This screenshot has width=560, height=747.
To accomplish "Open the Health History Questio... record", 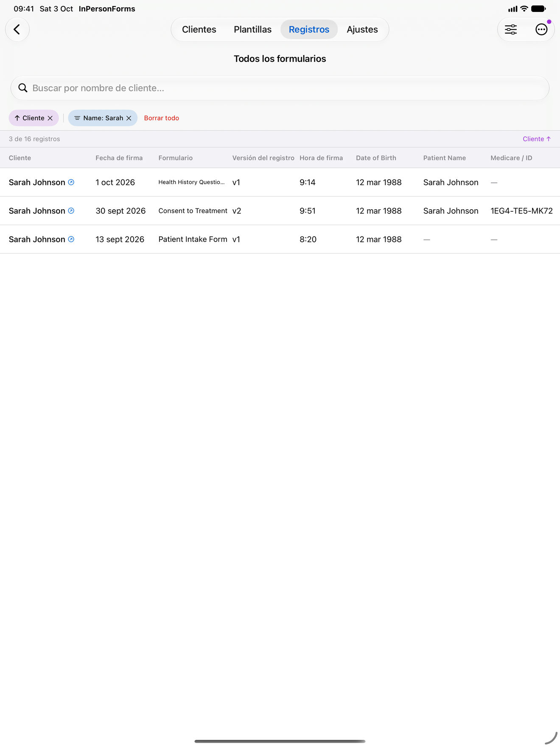I will [191, 182].
